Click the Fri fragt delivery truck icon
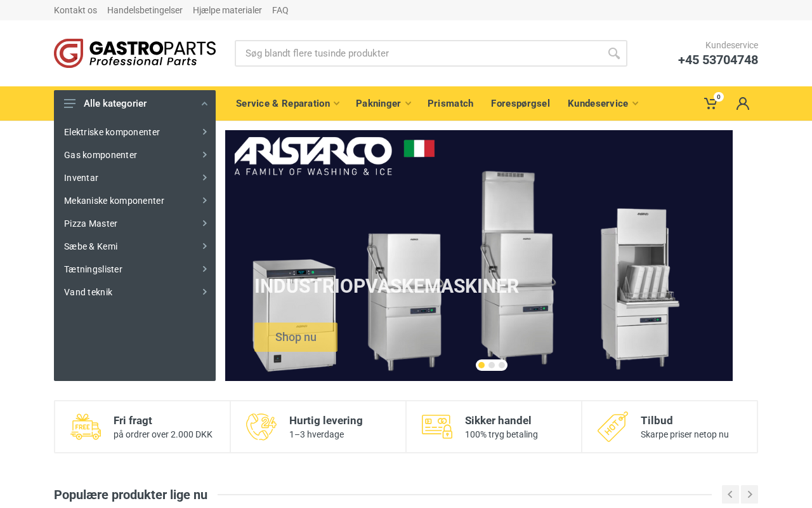 point(86,427)
